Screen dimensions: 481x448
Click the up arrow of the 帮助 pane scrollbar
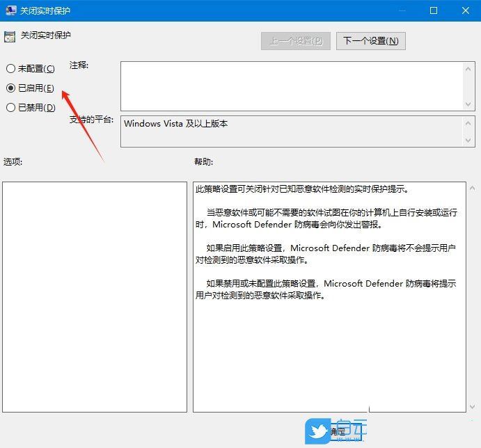click(473, 188)
